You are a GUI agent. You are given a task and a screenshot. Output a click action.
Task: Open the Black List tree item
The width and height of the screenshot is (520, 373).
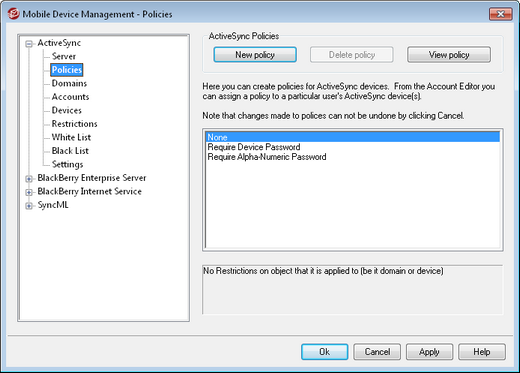coord(70,151)
